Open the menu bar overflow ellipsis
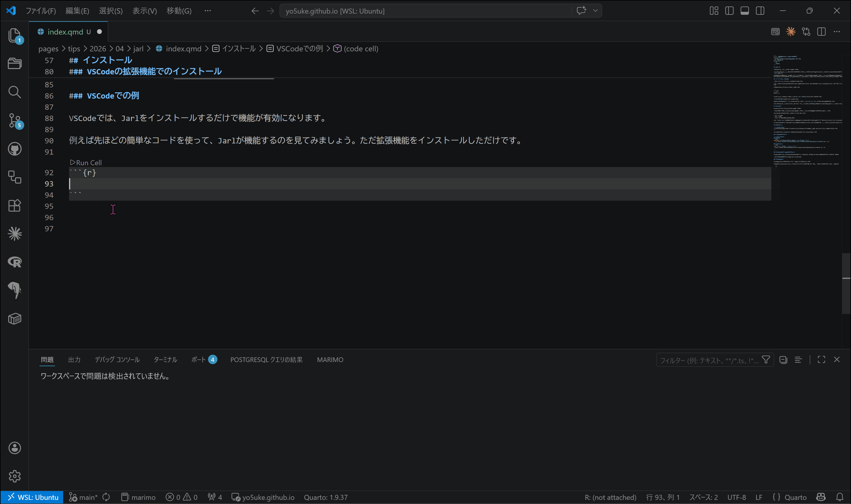This screenshot has height=504, width=851. 207,11
